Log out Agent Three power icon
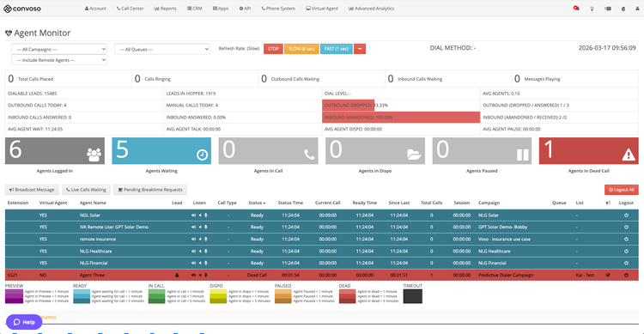The image size is (644, 334). 626,276
